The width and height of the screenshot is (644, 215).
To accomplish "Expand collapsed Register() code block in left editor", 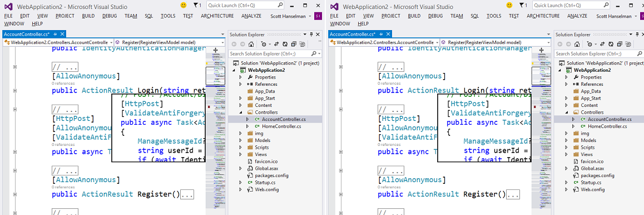I will pos(187,194).
